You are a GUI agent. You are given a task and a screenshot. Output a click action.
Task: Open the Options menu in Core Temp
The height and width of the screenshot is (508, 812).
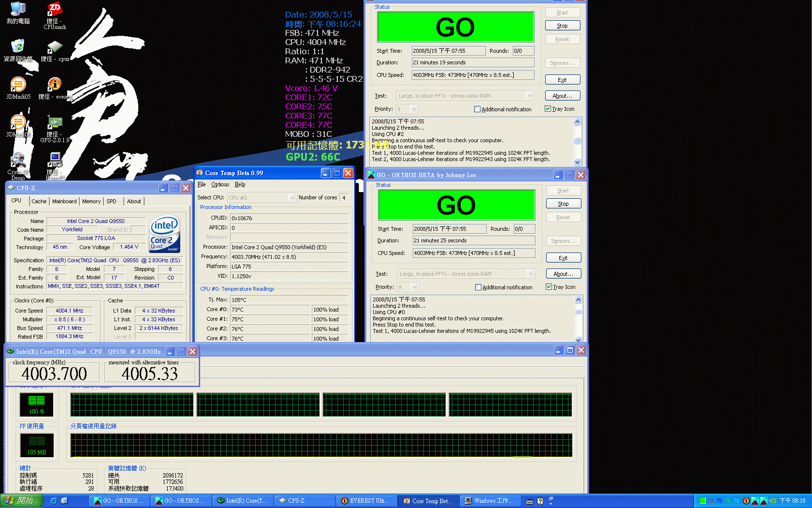click(x=220, y=184)
